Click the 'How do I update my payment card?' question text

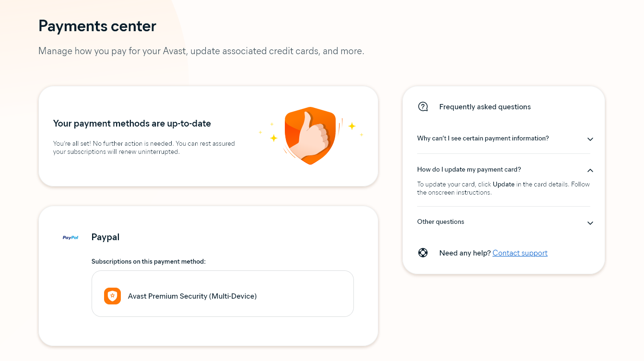click(x=469, y=170)
